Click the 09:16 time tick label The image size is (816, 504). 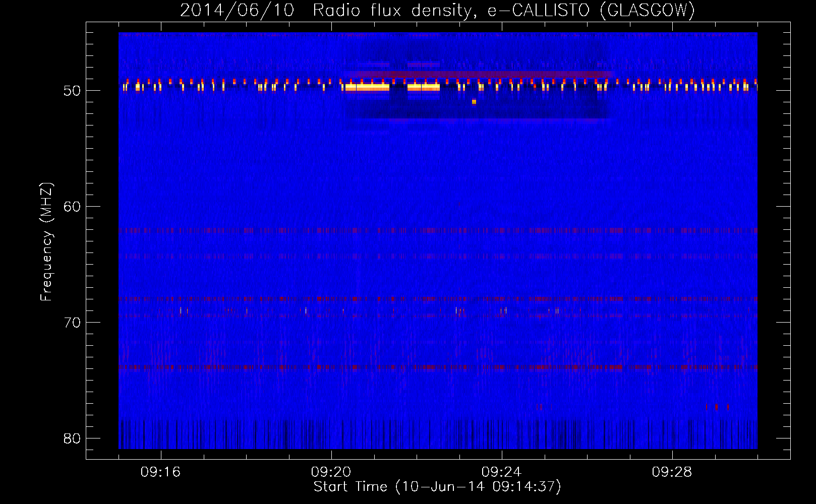[x=160, y=472]
